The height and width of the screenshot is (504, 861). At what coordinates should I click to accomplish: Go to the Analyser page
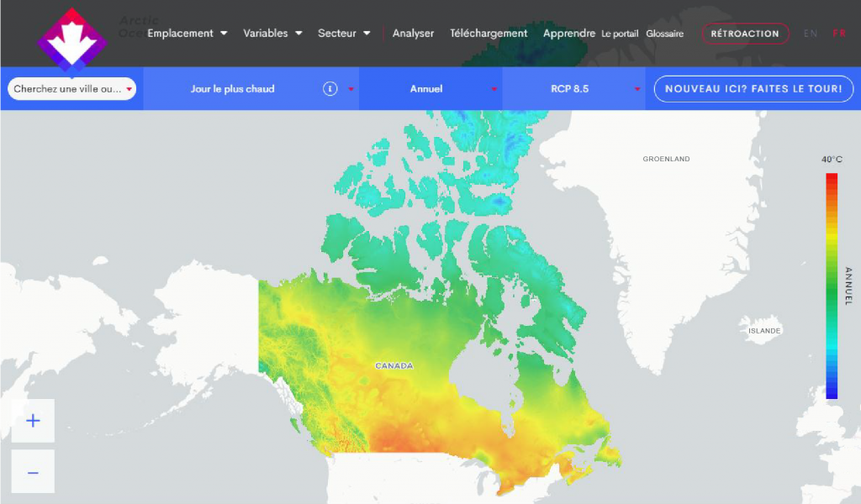coord(413,34)
